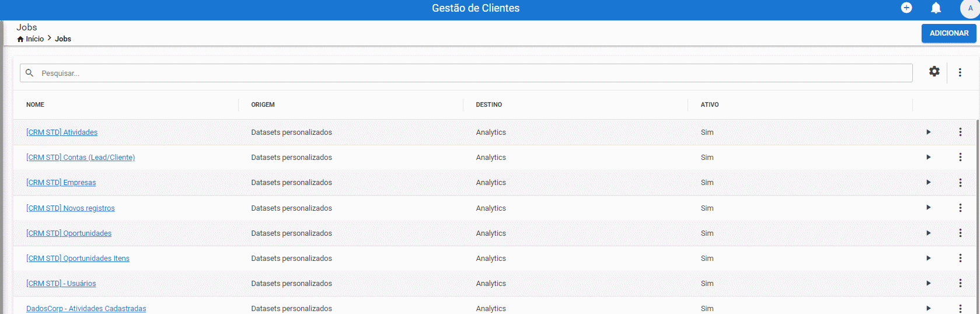Screen dimensions: 980x314
Task: Open [CRM STD] Oportunidades job link
Action: point(69,233)
